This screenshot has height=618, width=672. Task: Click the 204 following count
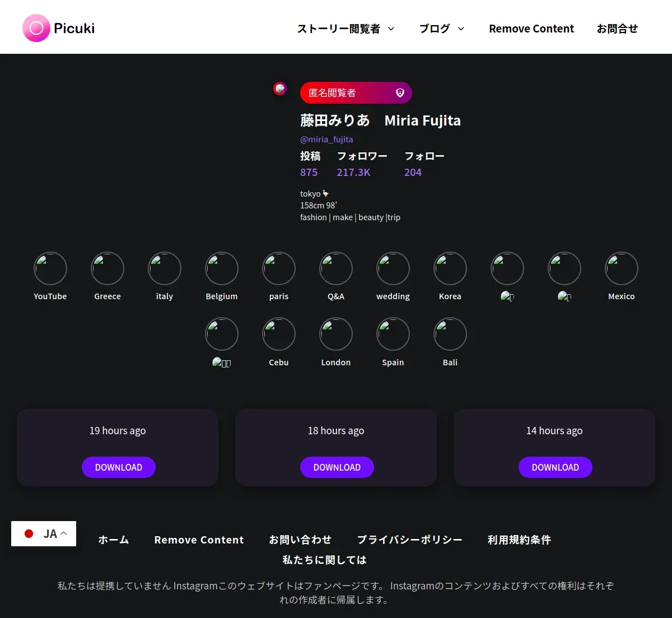(413, 173)
